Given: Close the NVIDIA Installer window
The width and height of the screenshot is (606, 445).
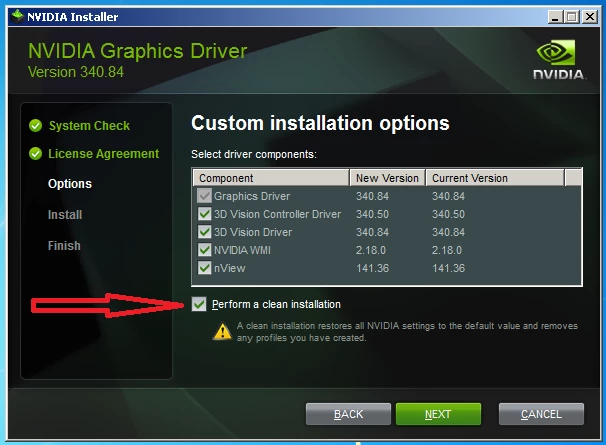Looking at the screenshot, I should [x=590, y=17].
